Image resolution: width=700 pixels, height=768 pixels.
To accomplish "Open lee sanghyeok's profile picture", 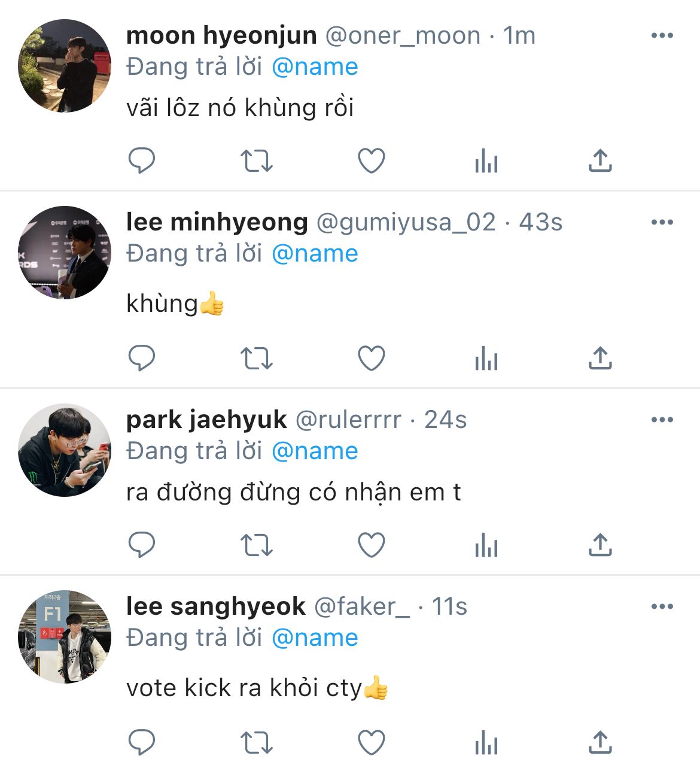I will [65, 637].
